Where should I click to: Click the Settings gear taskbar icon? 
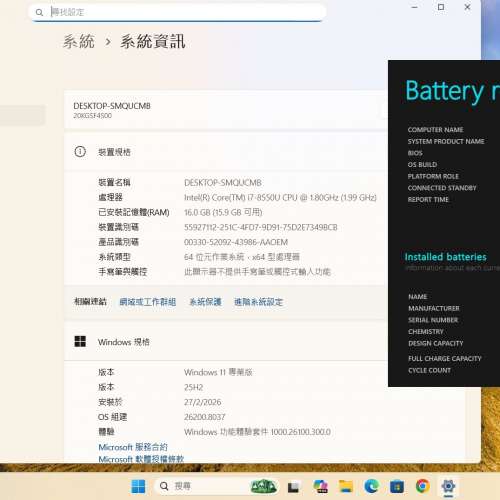tap(448, 486)
